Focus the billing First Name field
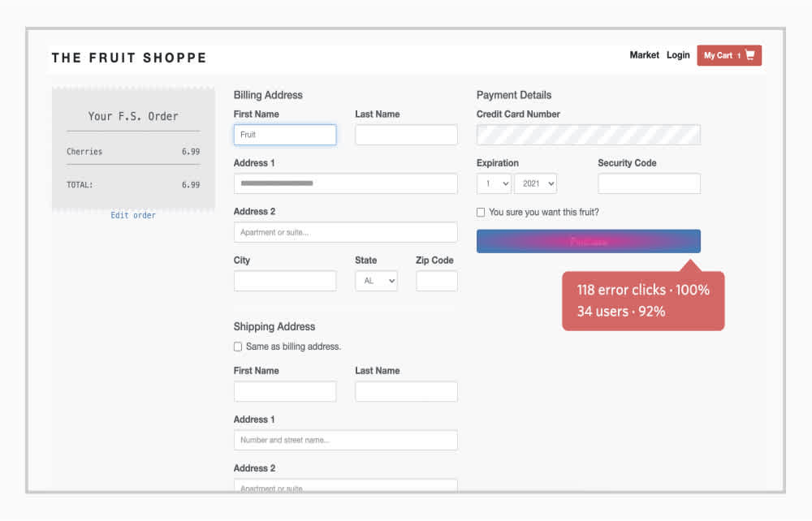The image size is (812, 521). 285,135
